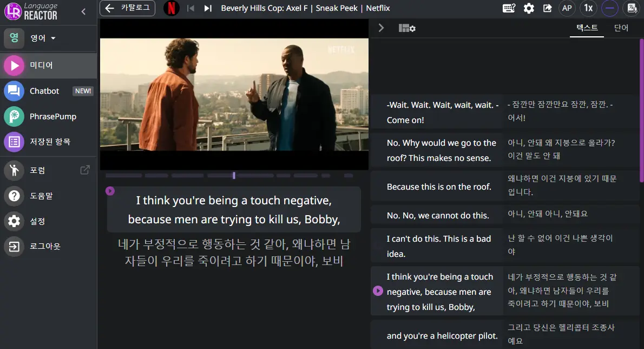Select the line 'I can't do this. This is a bad idea.'

(439, 246)
